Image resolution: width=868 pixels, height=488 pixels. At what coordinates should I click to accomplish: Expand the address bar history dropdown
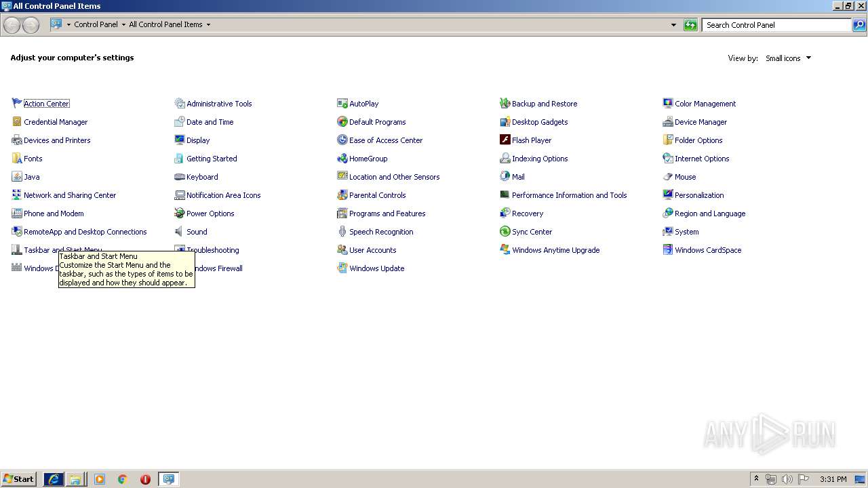click(x=673, y=25)
